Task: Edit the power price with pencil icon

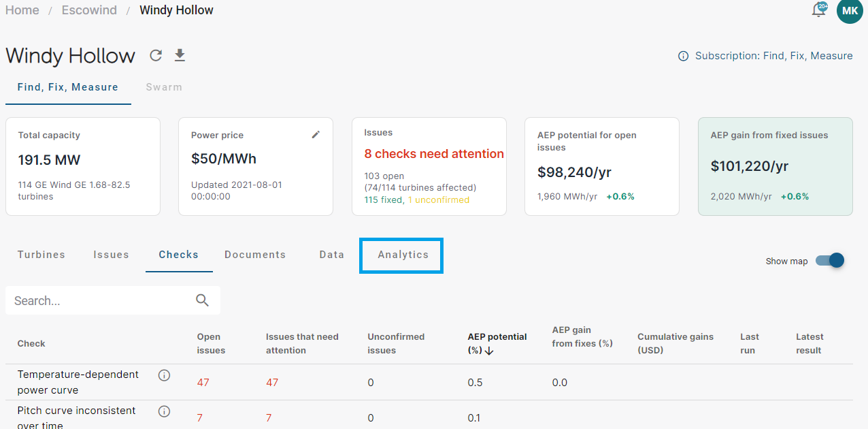Action: [x=316, y=135]
